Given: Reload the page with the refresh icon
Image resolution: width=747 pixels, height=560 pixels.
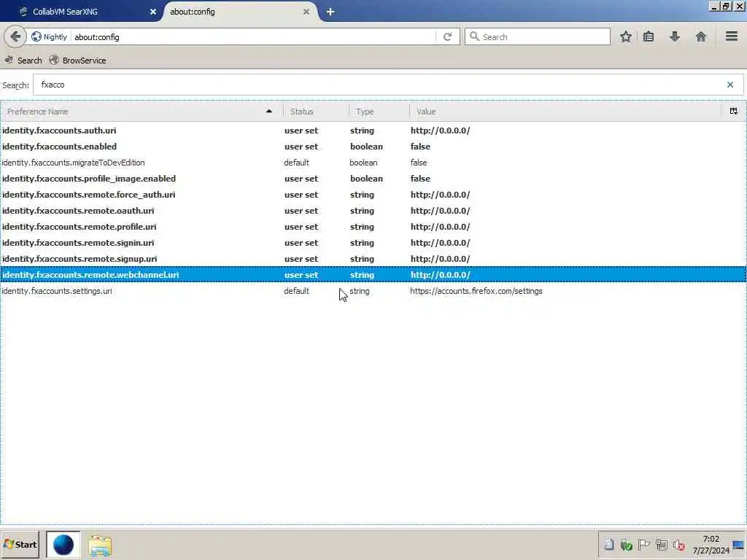Looking at the screenshot, I should (447, 36).
